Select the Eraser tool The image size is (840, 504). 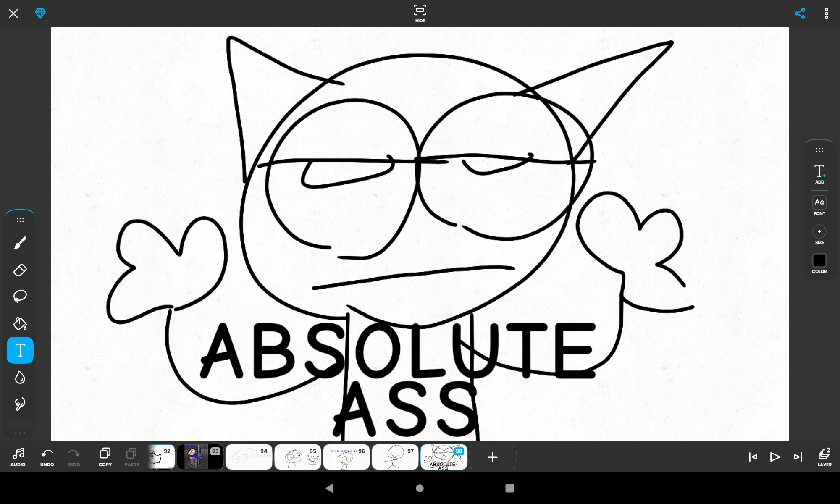click(20, 270)
